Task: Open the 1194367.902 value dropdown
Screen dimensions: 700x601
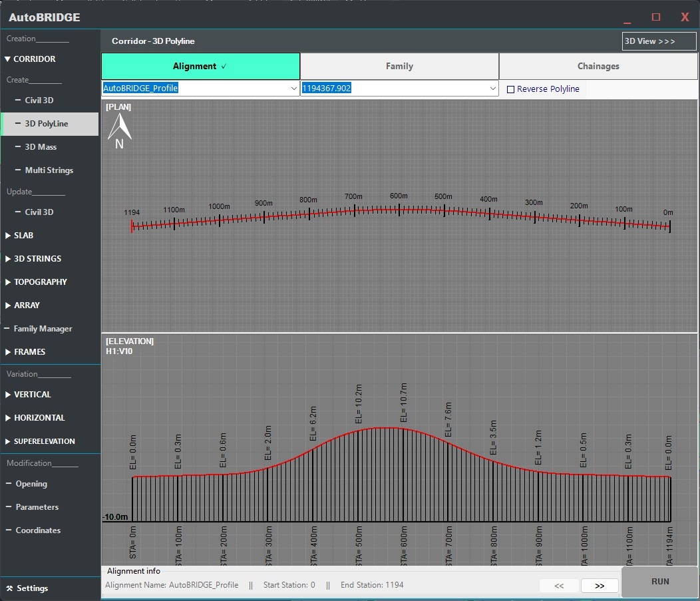Action: (492, 89)
